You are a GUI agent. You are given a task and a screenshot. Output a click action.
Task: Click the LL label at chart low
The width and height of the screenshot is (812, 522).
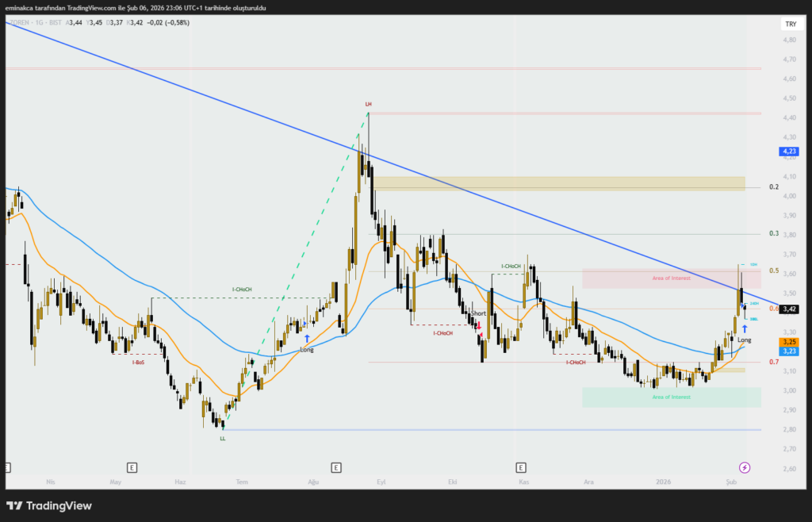pyautogui.click(x=223, y=438)
